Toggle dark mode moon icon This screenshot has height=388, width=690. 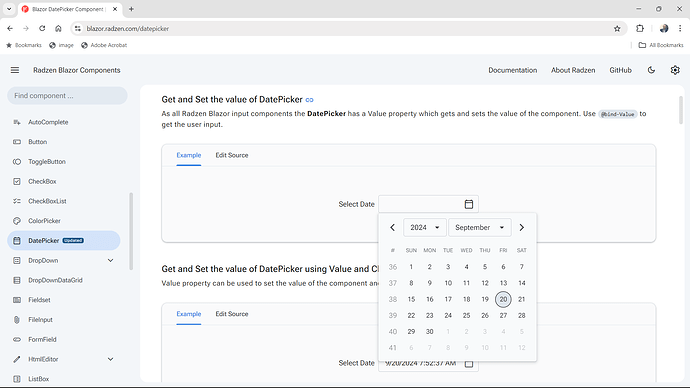pyautogui.click(x=651, y=70)
